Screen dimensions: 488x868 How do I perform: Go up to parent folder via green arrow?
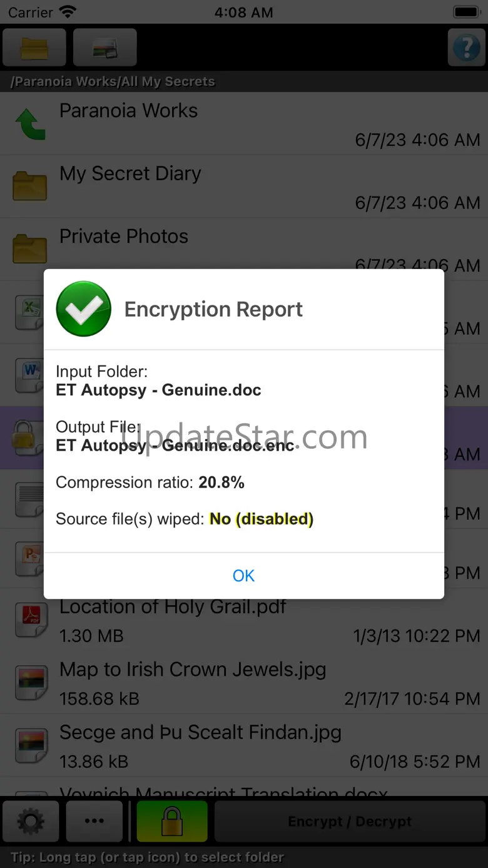coord(30,124)
